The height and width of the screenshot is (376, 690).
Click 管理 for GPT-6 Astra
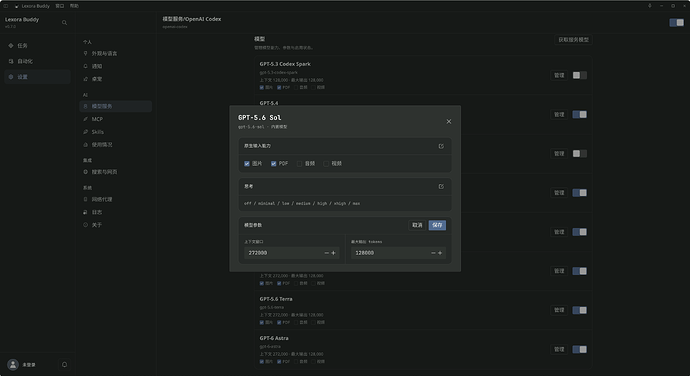tap(559, 350)
